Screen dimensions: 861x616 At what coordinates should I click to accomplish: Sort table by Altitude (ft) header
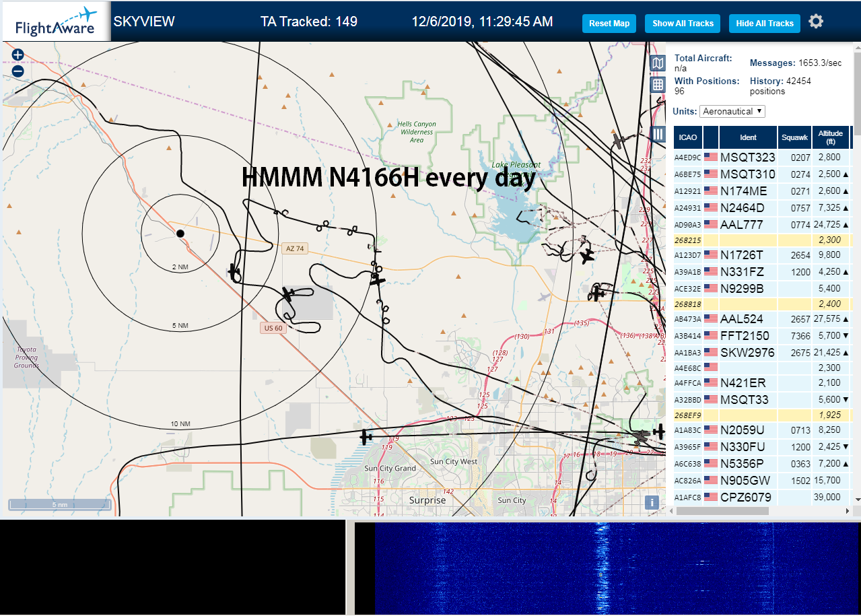click(831, 137)
